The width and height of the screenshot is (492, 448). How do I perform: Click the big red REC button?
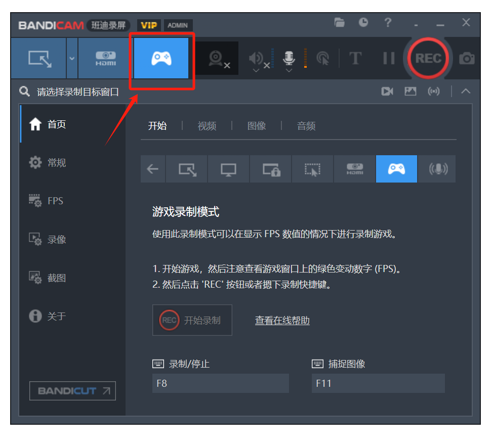[428, 58]
